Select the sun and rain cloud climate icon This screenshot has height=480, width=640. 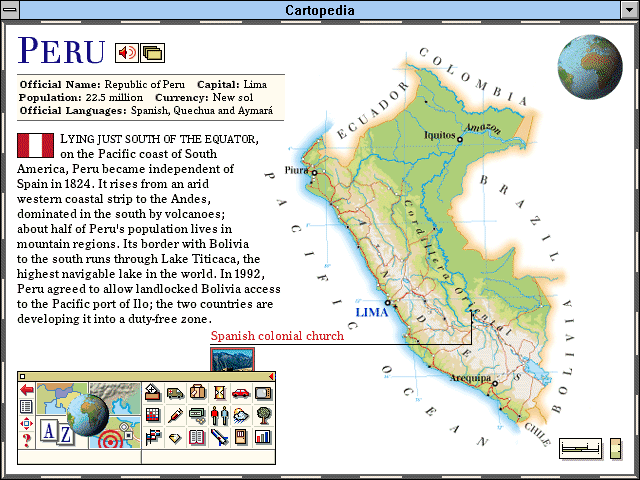(241, 415)
